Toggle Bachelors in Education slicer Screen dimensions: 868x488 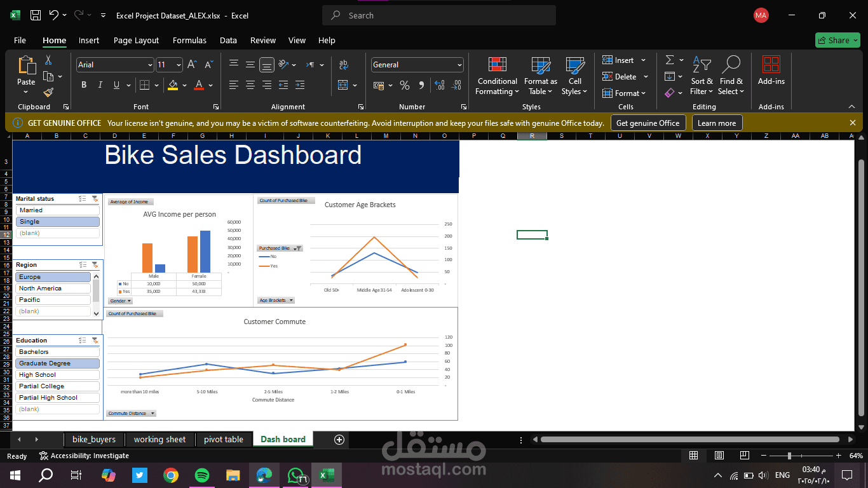coord(57,352)
